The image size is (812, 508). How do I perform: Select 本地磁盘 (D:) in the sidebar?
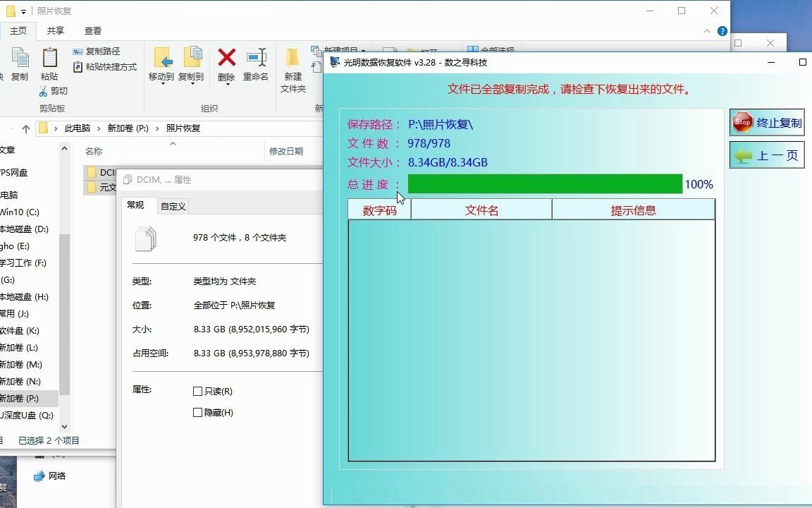coord(25,229)
